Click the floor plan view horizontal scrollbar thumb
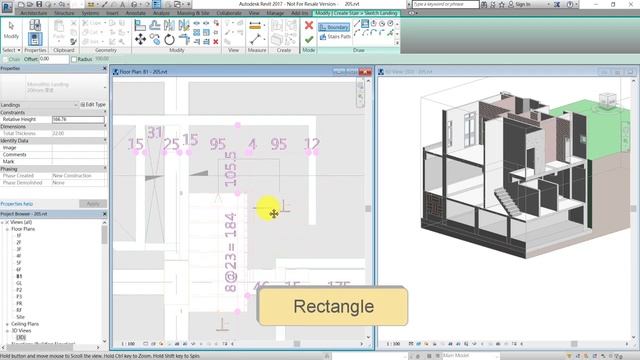 coord(297,344)
